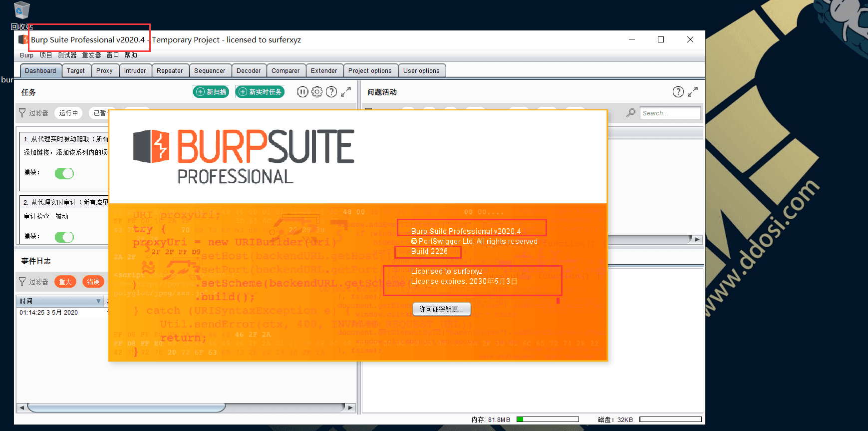Open task settings gear in Tasks panel
This screenshot has height=431, width=868.
(317, 92)
